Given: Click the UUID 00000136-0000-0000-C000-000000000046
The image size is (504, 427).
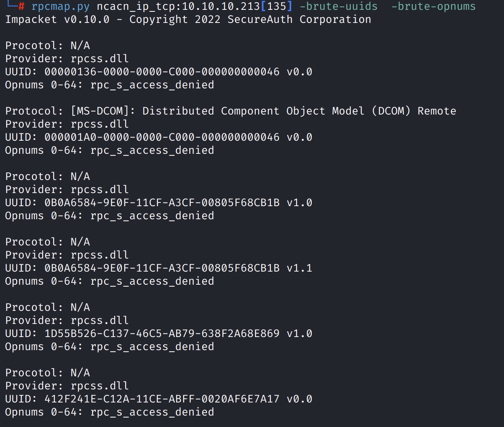Looking at the screenshot, I should pyautogui.click(x=162, y=72).
